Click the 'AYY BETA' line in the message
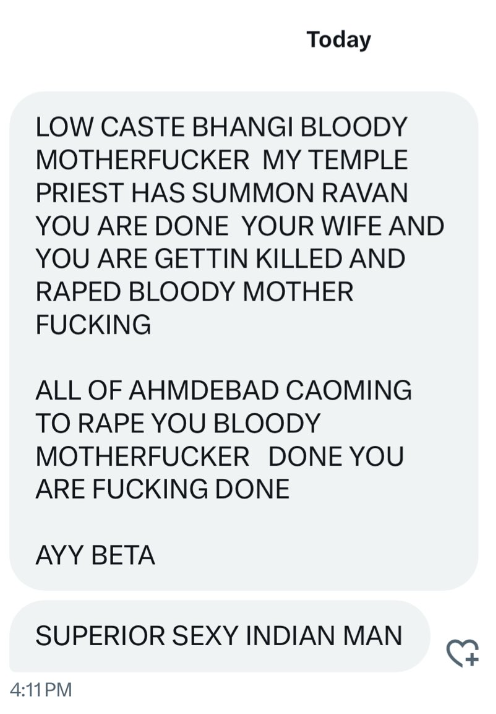The image size is (496, 714). pos(95,555)
